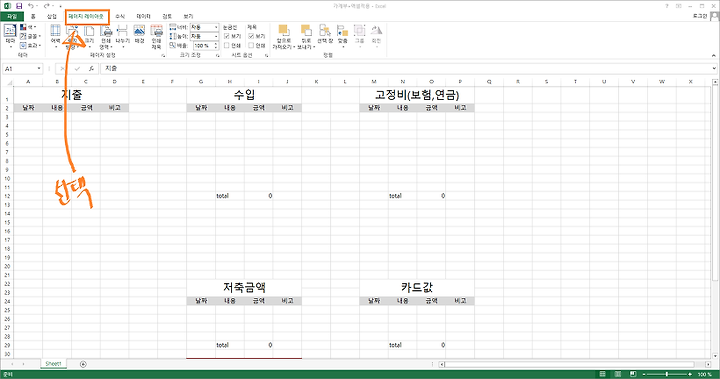The width and height of the screenshot is (720, 379).
Task: Switch to the View (보기) tab
Action: [189, 17]
